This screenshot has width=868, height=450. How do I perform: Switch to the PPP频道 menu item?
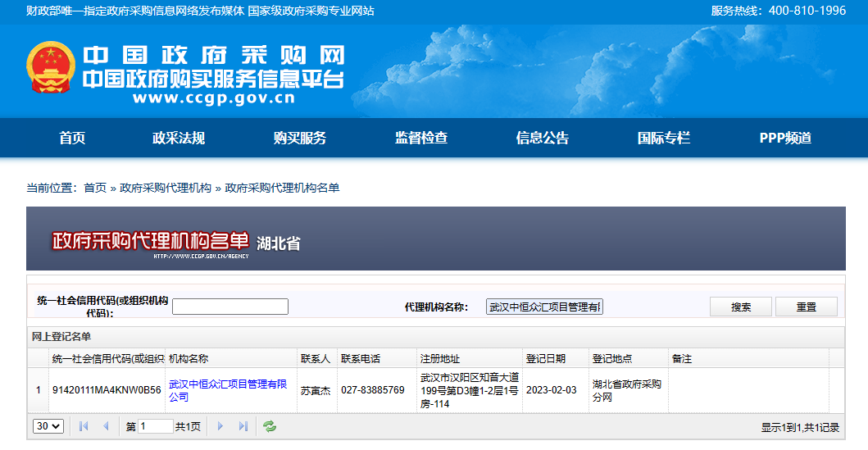pyautogui.click(x=785, y=138)
